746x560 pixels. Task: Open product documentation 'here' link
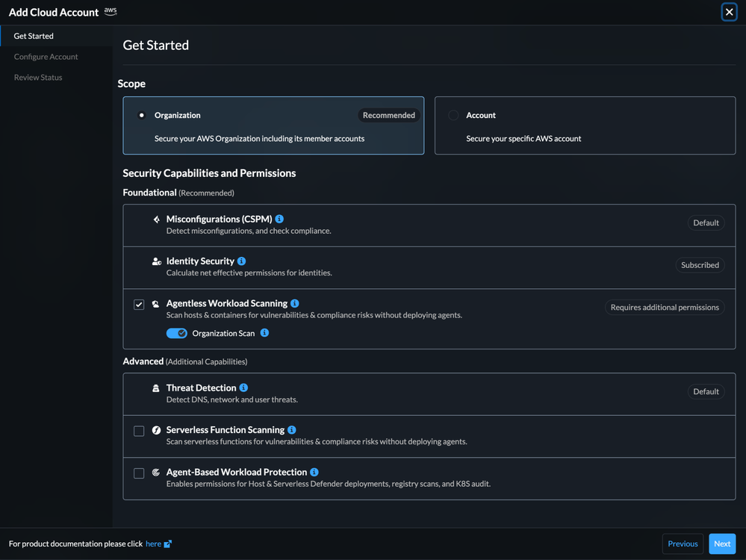tap(153, 544)
